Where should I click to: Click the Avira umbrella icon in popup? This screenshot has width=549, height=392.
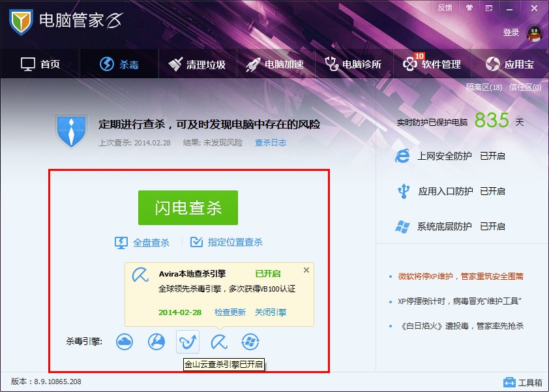140,275
